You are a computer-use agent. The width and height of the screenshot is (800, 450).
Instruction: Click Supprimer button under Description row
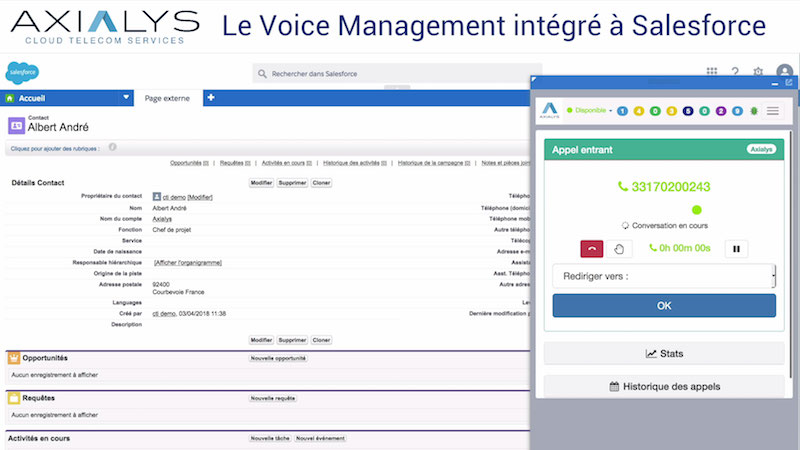point(292,340)
